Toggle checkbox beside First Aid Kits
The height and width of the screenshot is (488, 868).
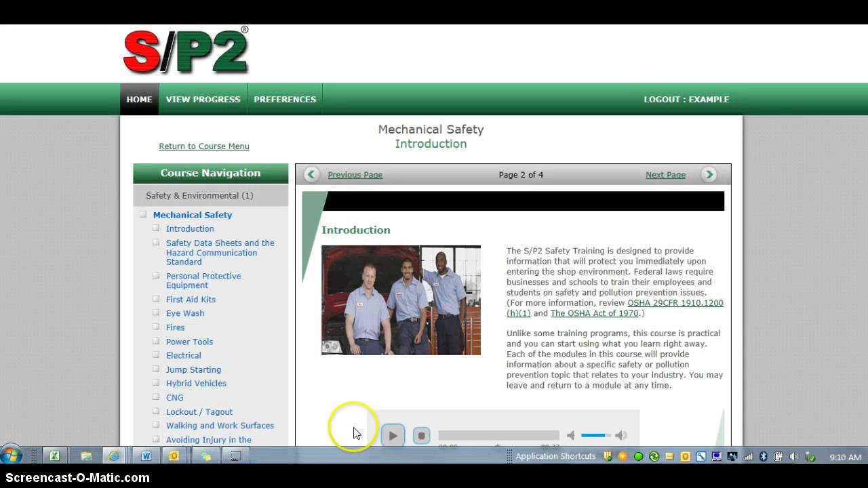point(156,298)
